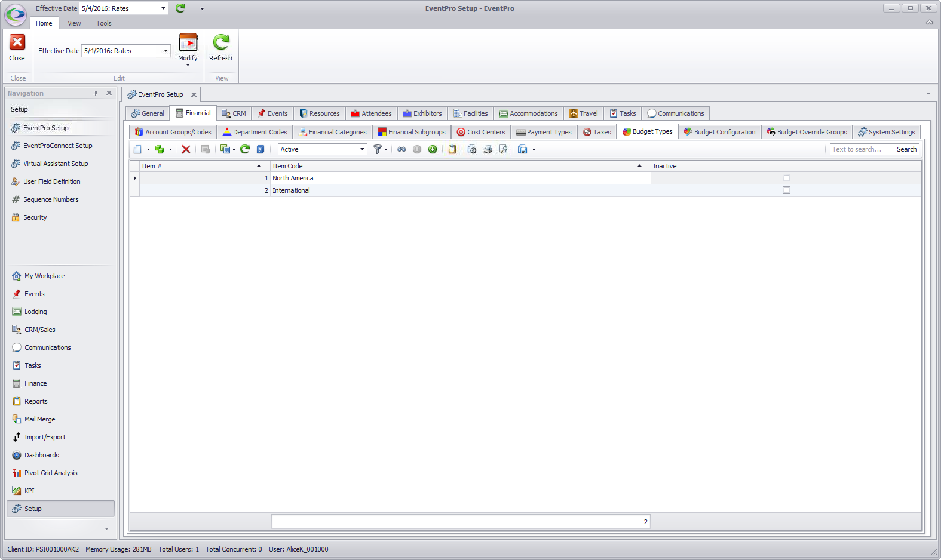Sort by Item Code column header
This screenshot has height=560, width=941.
(460, 166)
